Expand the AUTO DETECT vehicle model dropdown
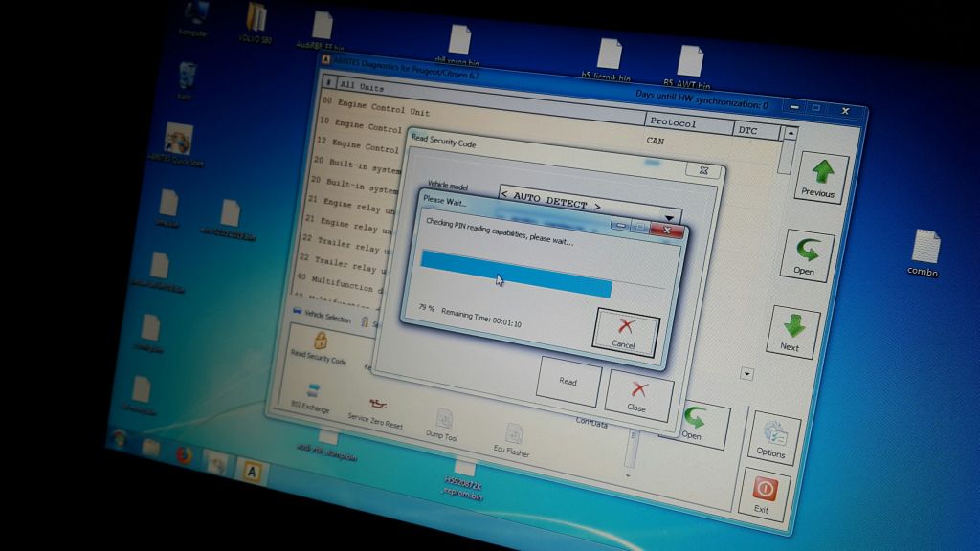Viewport: 980px width, 551px height. pos(669,217)
